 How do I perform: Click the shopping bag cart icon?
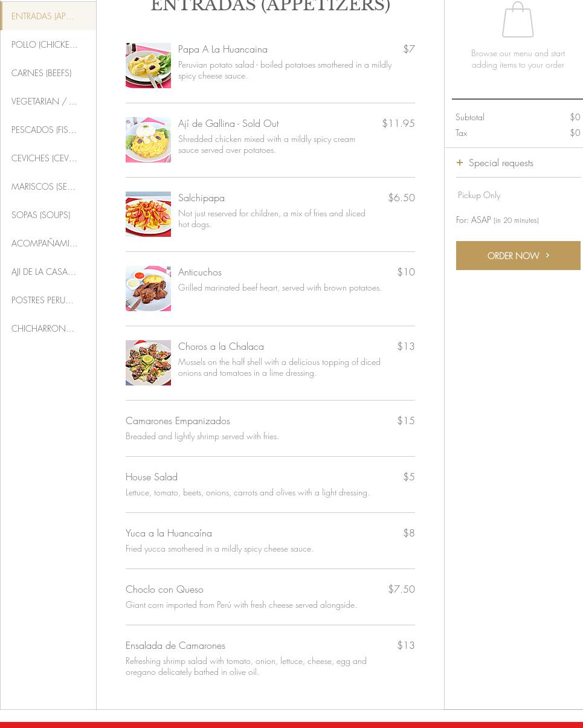pyautogui.click(x=518, y=20)
